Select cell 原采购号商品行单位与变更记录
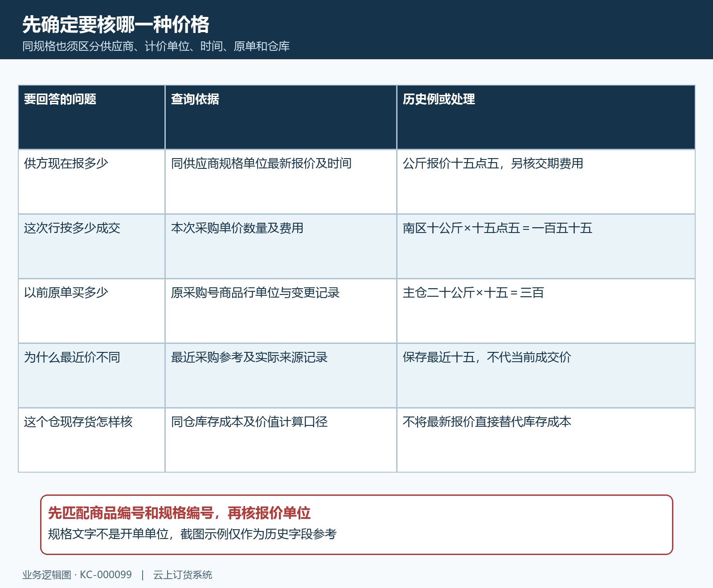Screen dimensions: 713x588 281,311
